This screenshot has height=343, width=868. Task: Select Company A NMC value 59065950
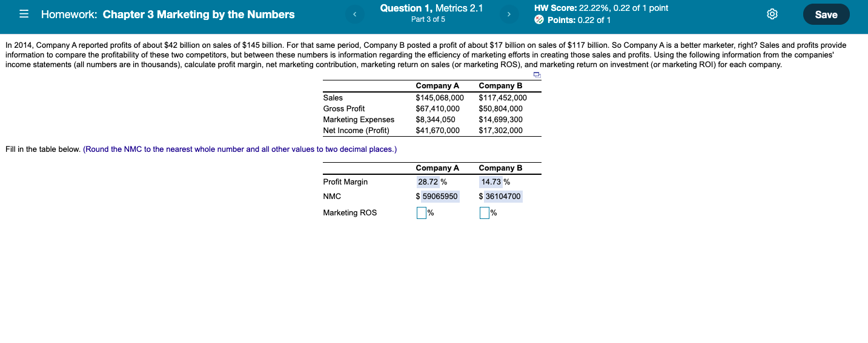[440, 197]
